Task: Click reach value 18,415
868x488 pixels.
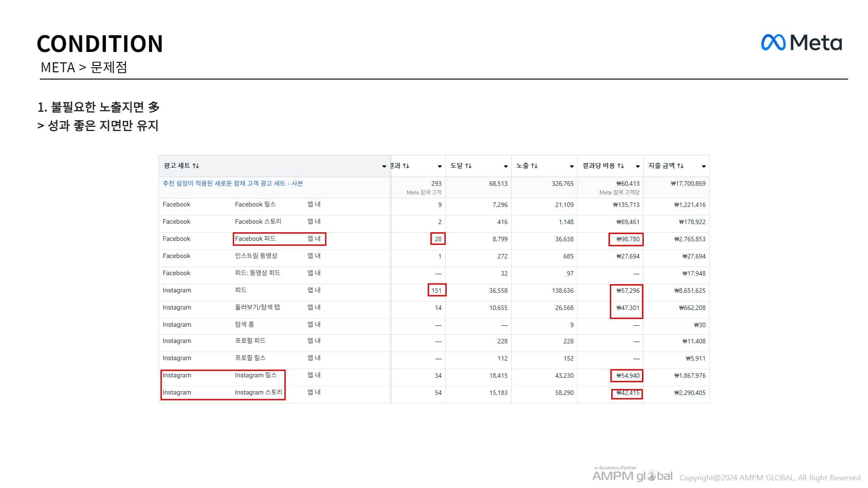Action: [x=498, y=375]
